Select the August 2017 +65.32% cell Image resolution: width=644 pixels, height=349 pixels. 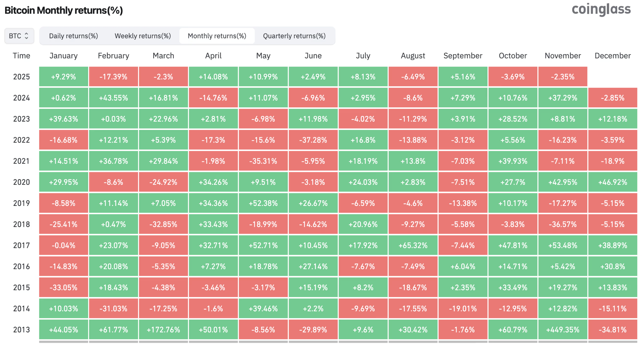click(413, 246)
